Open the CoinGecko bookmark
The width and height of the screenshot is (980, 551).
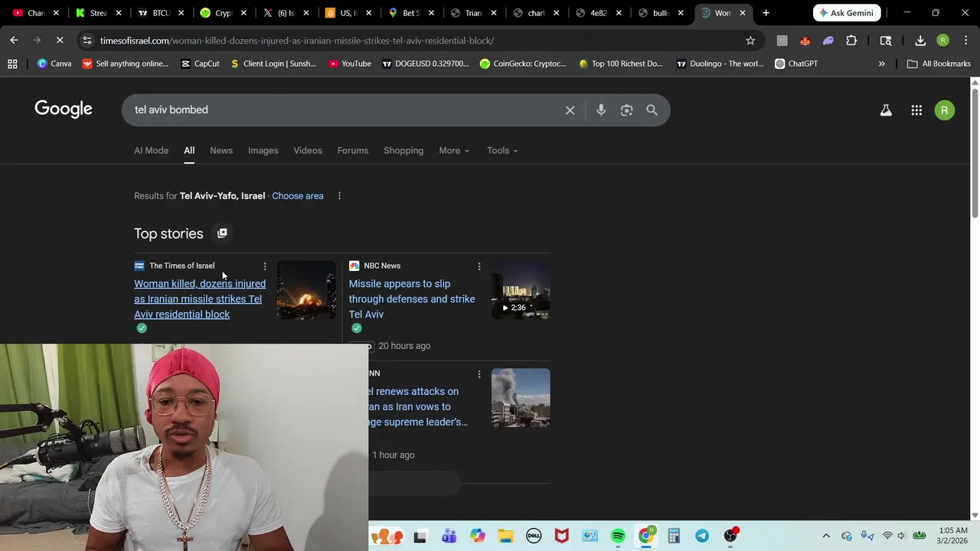point(523,64)
